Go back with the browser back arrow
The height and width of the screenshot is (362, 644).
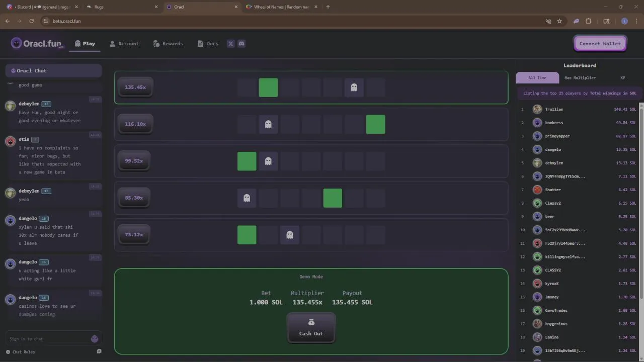[7, 21]
